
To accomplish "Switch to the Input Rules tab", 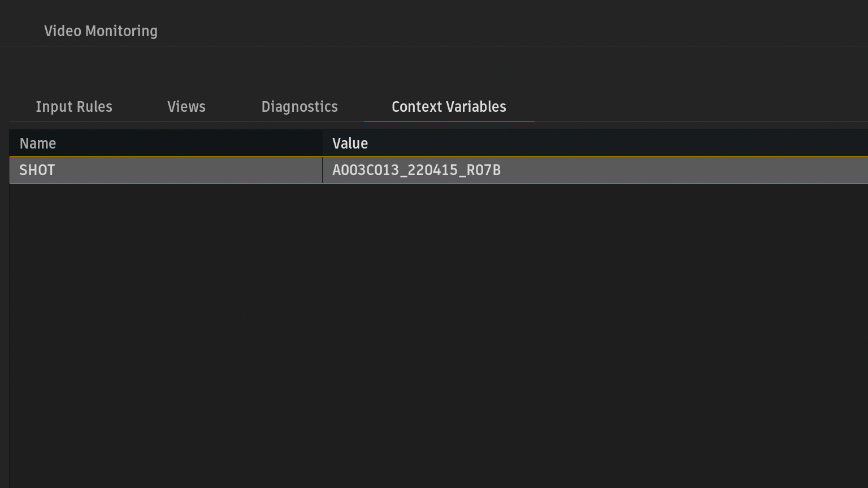I will click(x=74, y=107).
